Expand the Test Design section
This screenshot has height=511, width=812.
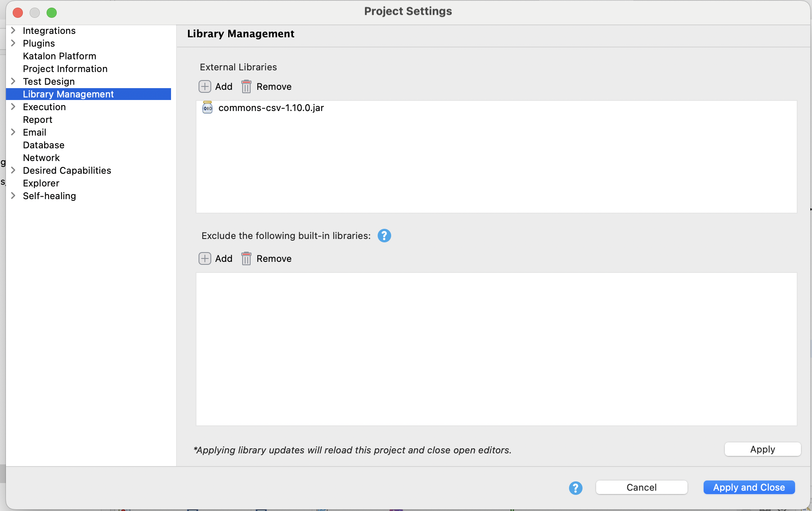click(13, 81)
